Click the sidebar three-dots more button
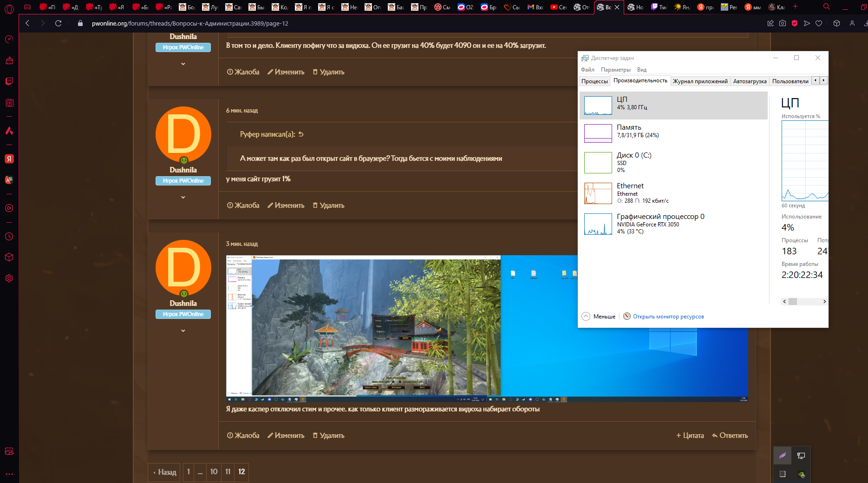 9,475
